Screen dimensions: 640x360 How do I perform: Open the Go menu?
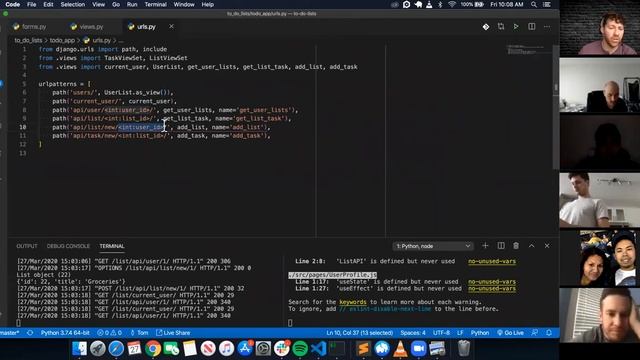[116, 4]
